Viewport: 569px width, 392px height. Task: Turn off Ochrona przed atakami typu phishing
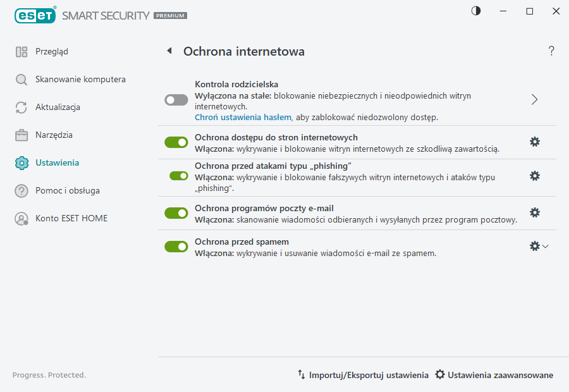pyautogui.click(x=176, y=176)
